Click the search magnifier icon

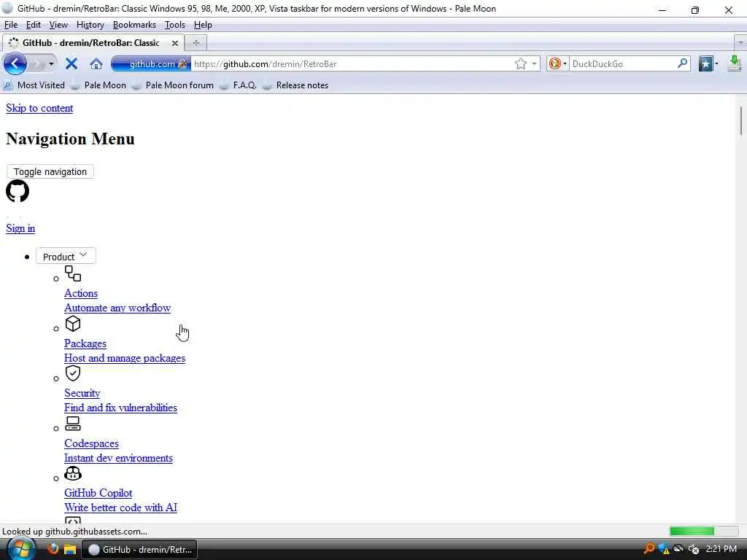pyautogui.click(x=682, y=63)
